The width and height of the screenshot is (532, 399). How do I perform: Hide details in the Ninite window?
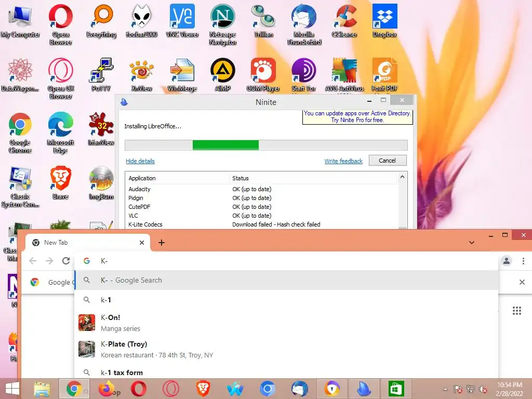click(x=140, y=161)
